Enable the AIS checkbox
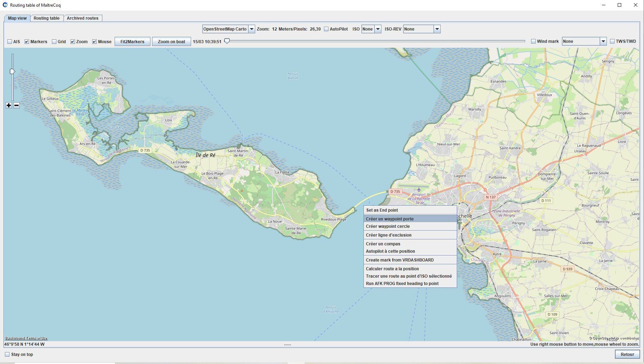The image size is (644, 364). pos(10,42)
